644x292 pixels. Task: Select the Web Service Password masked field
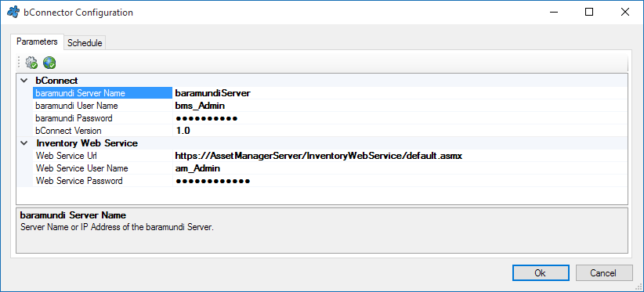[x=400, y=181]
